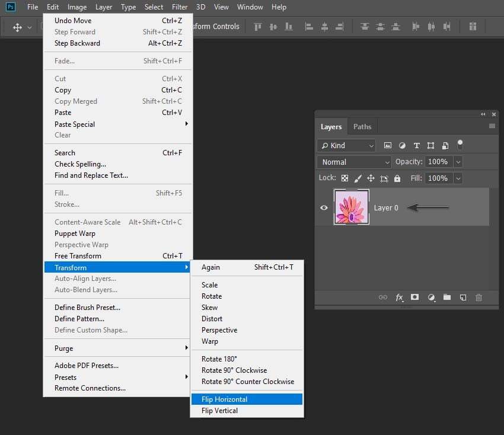Click Distribute vertical centers icon

[380, 27]
